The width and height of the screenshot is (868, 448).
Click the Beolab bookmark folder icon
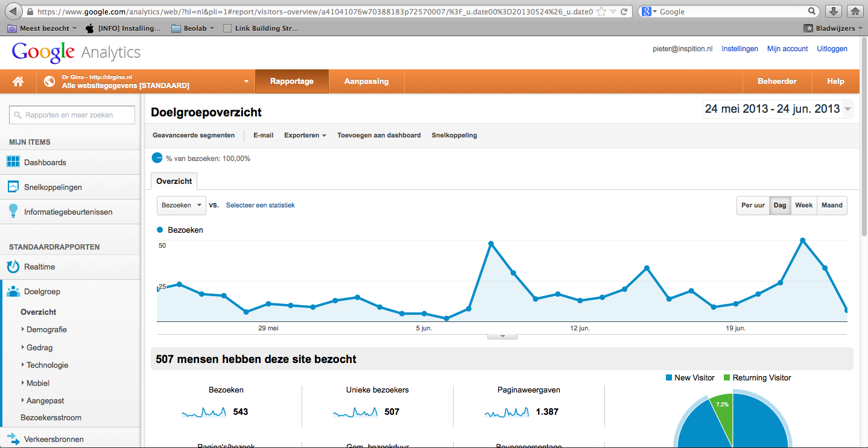pos(176,28)
